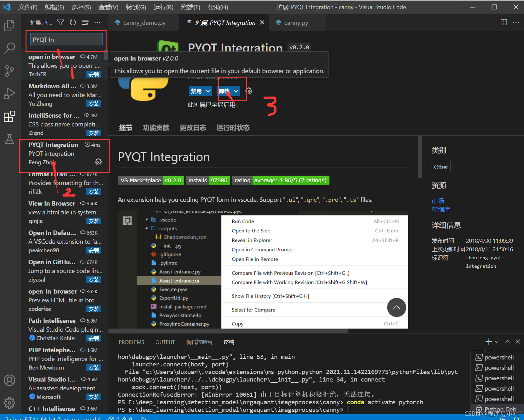Click the extensions search input field

[x=67, y=40]
